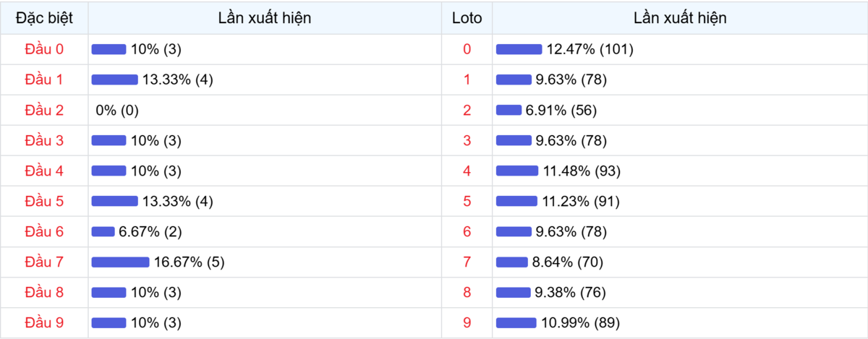Click the 'Đầu 9' row label
The width and height of the screenshot is (868, 339).
tap(44, 322)
